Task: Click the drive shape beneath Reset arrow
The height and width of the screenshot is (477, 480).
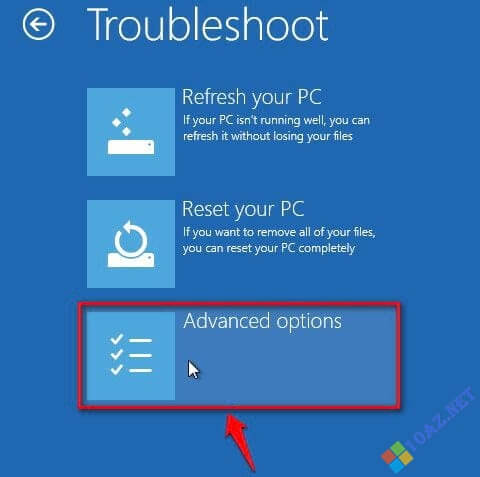Action: coord(131,260)
